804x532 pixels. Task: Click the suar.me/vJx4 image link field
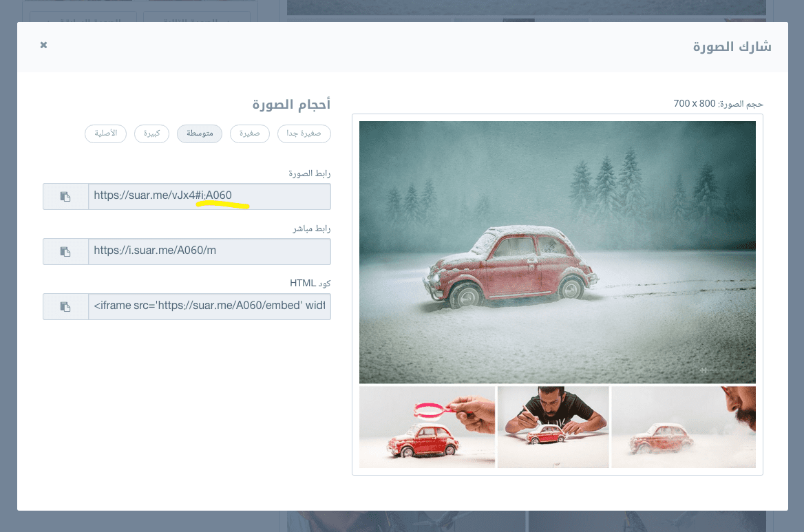210,196
